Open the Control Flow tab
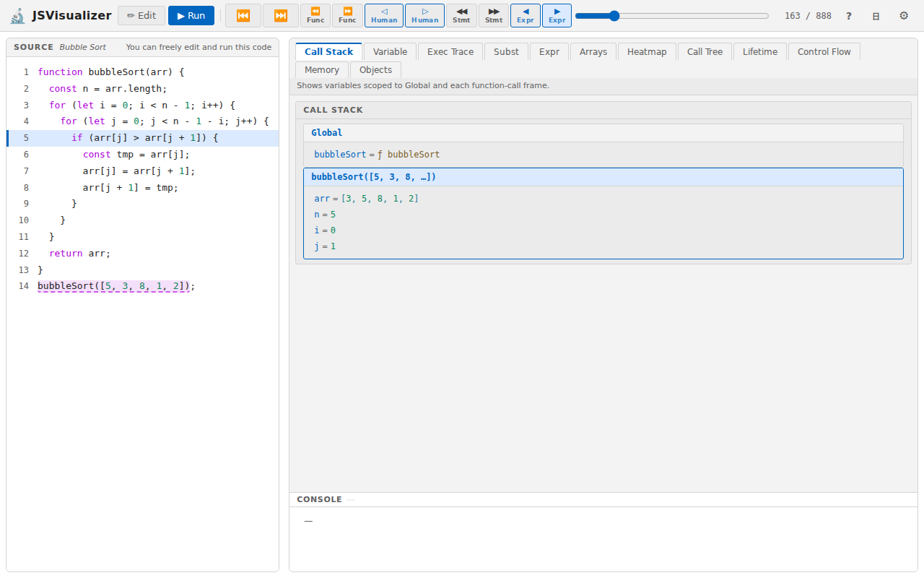The height and width of the screenshot is (578, 924). pyautogui.click(x=824, y=51)
